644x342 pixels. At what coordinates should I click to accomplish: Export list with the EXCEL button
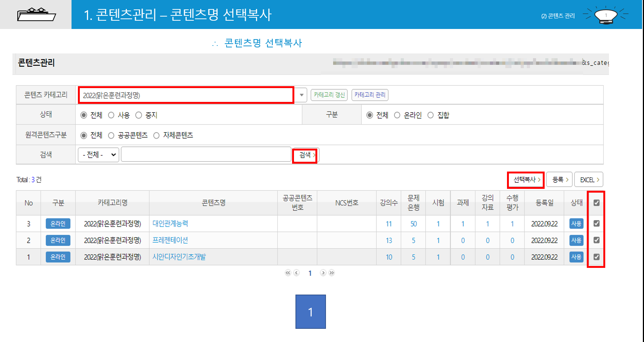(589, 180)
